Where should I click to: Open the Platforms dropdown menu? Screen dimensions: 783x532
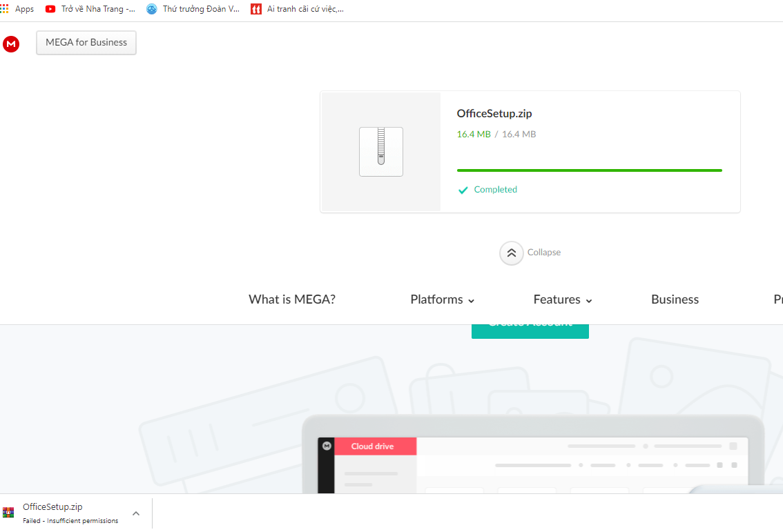[443, 299]
